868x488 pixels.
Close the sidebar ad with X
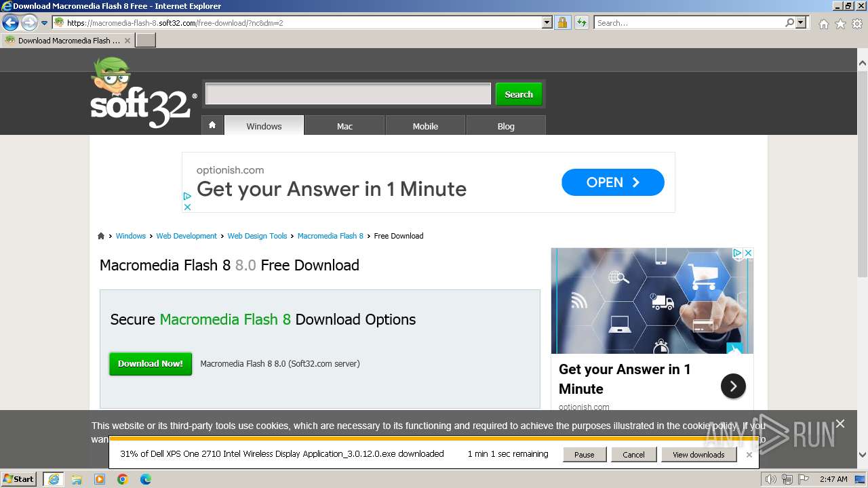point(748,253)
